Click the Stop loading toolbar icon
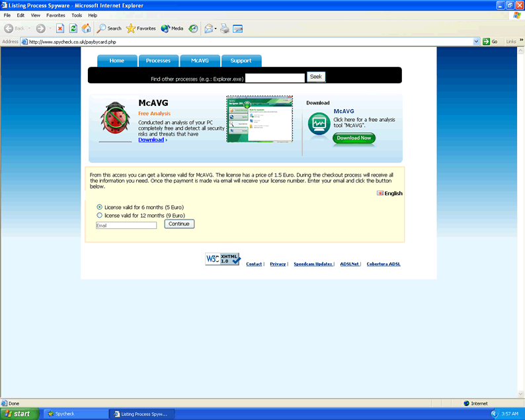Screen dimensions: 525x420 click(60, 28)
